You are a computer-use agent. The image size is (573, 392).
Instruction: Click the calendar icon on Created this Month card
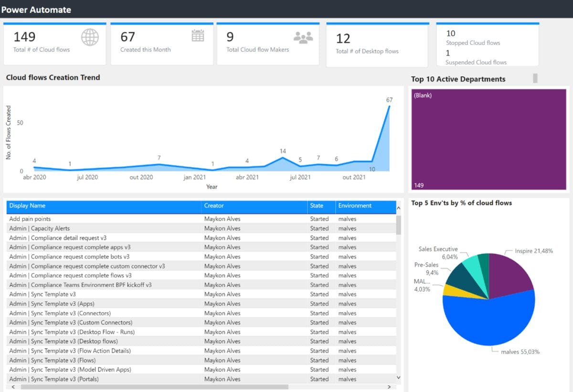pyautogui.click(x=197, y=36)
